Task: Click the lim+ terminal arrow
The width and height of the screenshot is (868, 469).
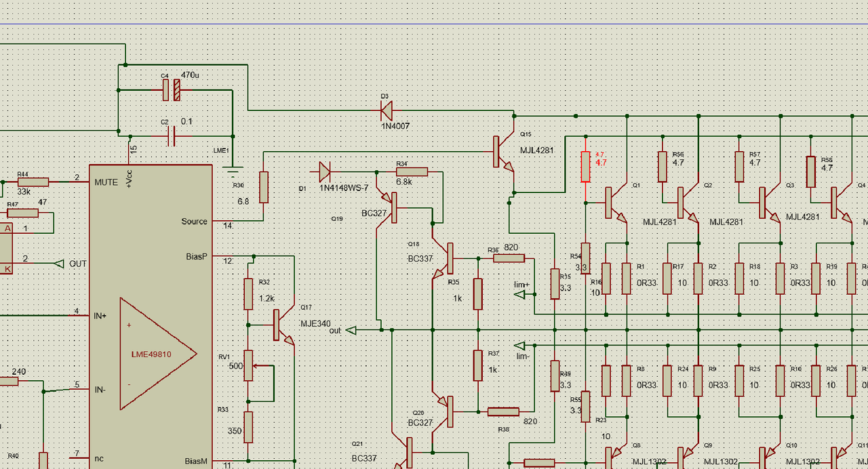Action: [x=520, y=294]
